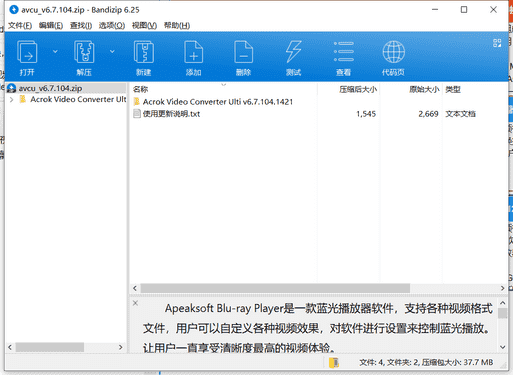Click the compressed size value 1,545
Viewport: 513px width, 375px height.
(x=366, y=114)
